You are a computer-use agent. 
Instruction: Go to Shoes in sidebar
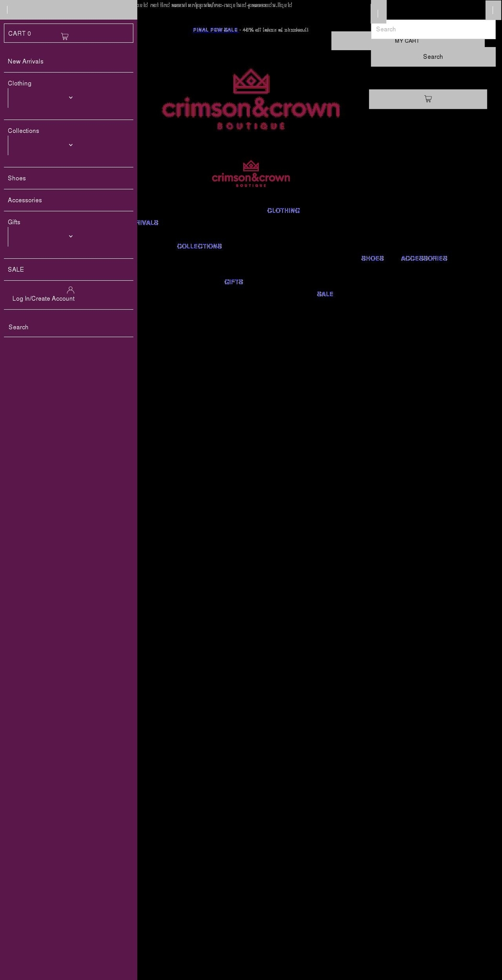pyautogui.click(x=17, y=179)
